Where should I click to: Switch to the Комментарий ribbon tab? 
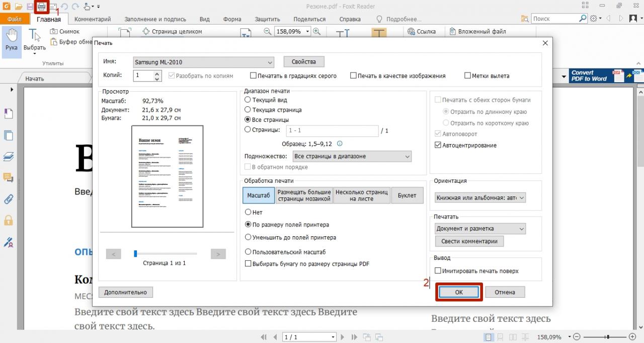click(93, 19)
